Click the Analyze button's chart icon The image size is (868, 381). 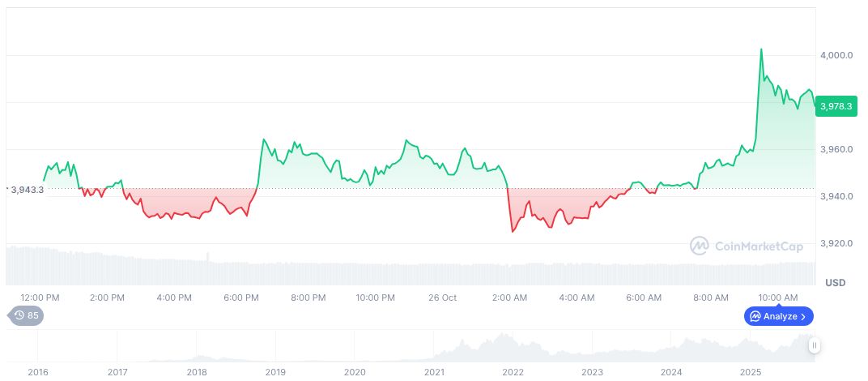[x=755, y=316]
